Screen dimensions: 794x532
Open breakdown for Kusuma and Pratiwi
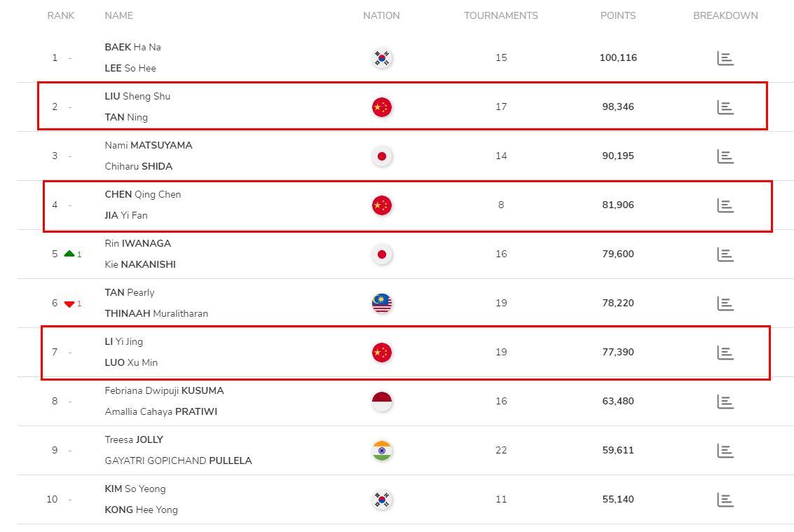pos(725,402)
